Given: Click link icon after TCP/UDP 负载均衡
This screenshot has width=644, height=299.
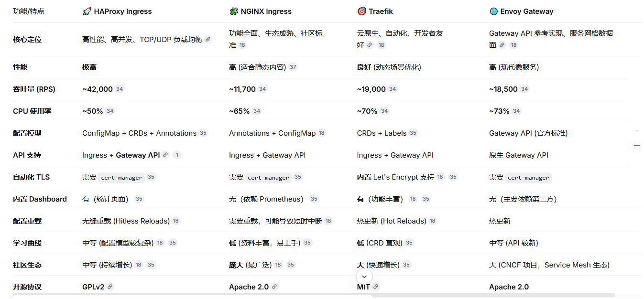Looking at the screenshot, I should [208, 40].
